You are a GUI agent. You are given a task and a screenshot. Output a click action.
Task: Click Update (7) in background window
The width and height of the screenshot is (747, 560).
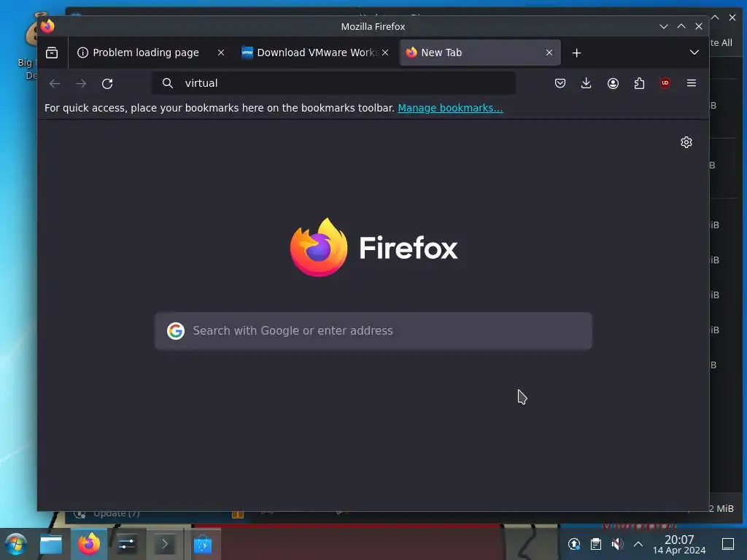(x=117, y=513)
